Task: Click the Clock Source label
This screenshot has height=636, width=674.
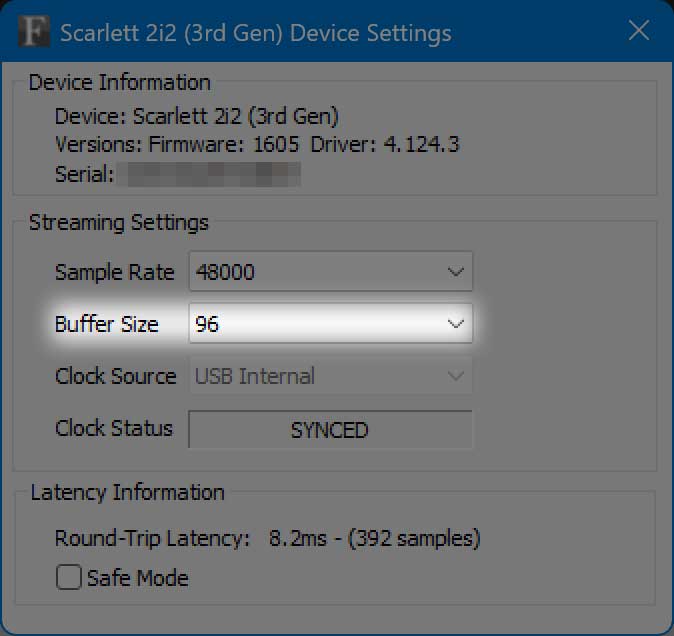Action: click(116, 376)
